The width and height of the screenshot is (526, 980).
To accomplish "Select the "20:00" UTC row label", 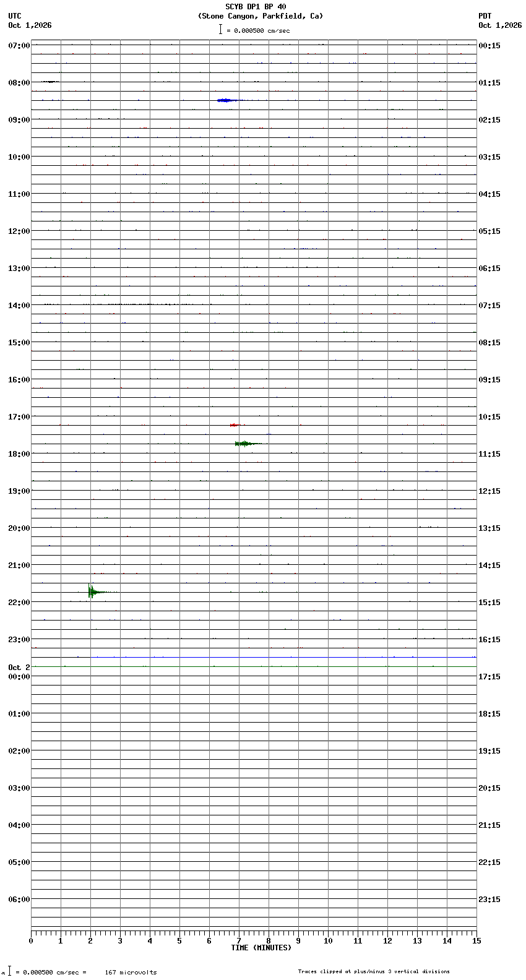I will 19,528.
